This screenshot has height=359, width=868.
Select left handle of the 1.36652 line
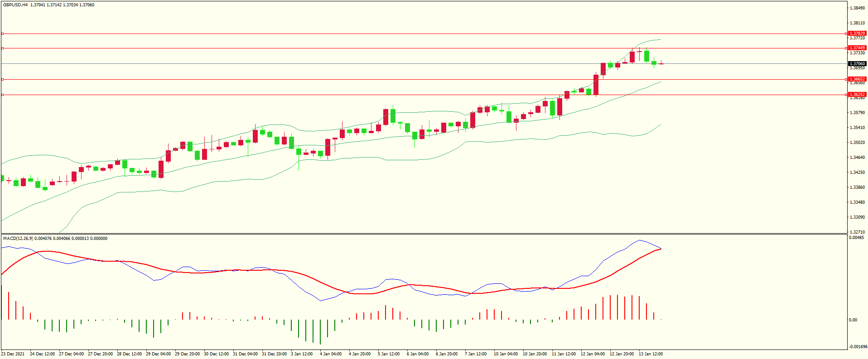3,79
